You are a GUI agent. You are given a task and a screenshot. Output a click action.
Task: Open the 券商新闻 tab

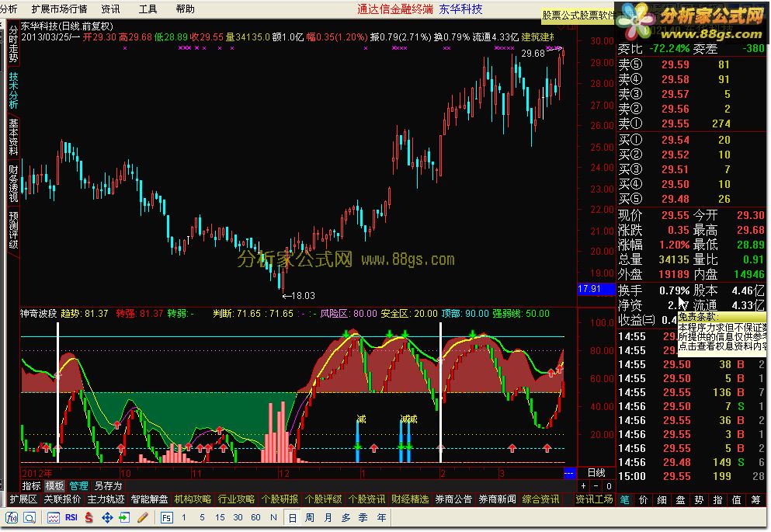point(497,499)
